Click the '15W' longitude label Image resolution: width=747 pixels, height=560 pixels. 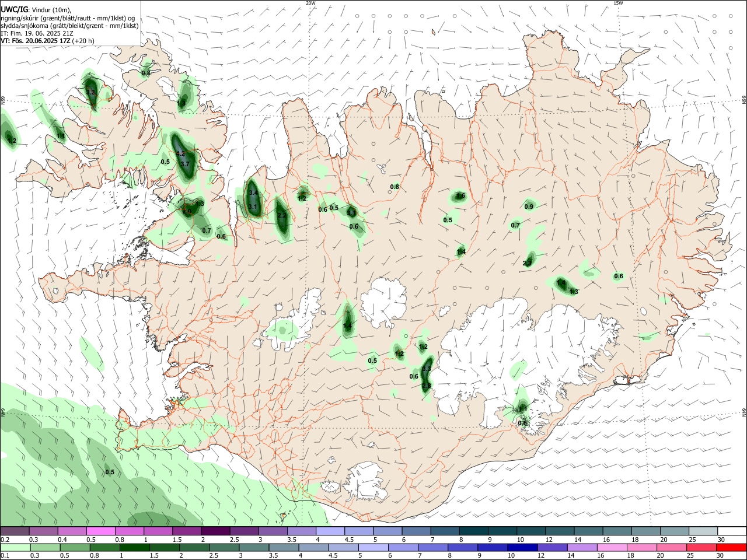(618, 3)
